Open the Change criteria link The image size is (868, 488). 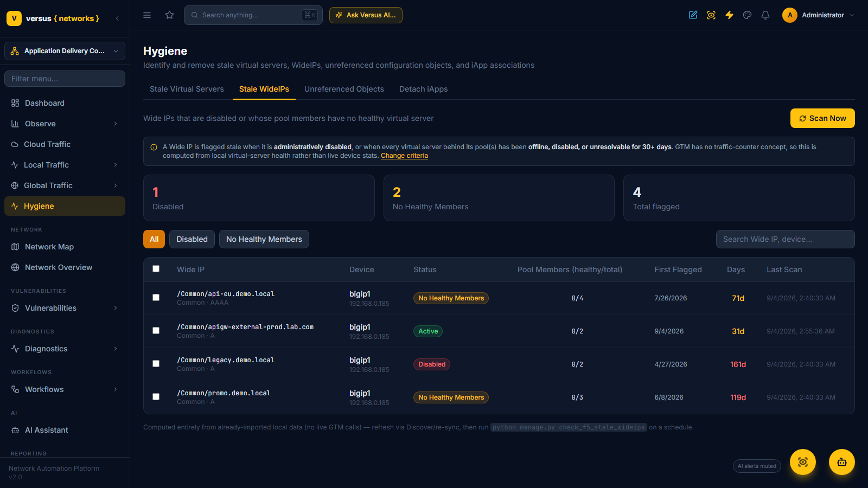pyautogui.click(x=404, y=156)
